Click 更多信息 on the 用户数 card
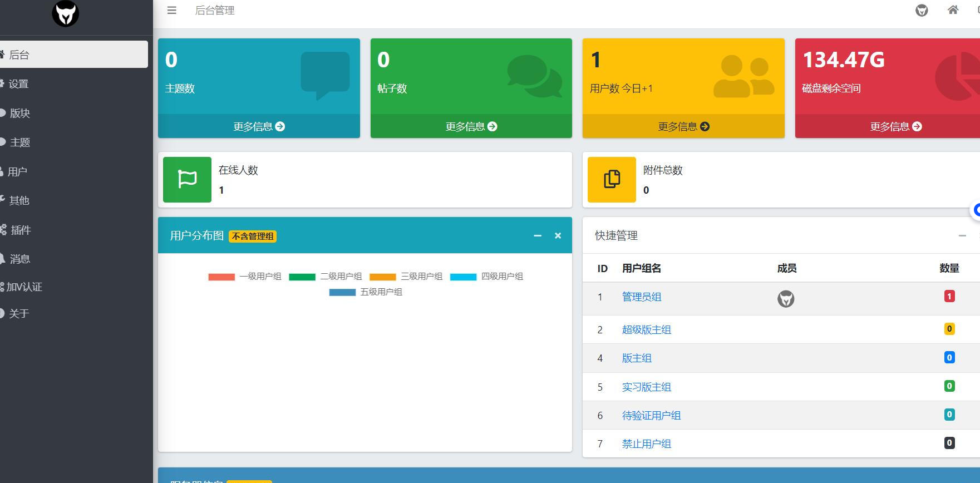Image resolution: width=980 pixels, height=483 pixels. [683, 126]
